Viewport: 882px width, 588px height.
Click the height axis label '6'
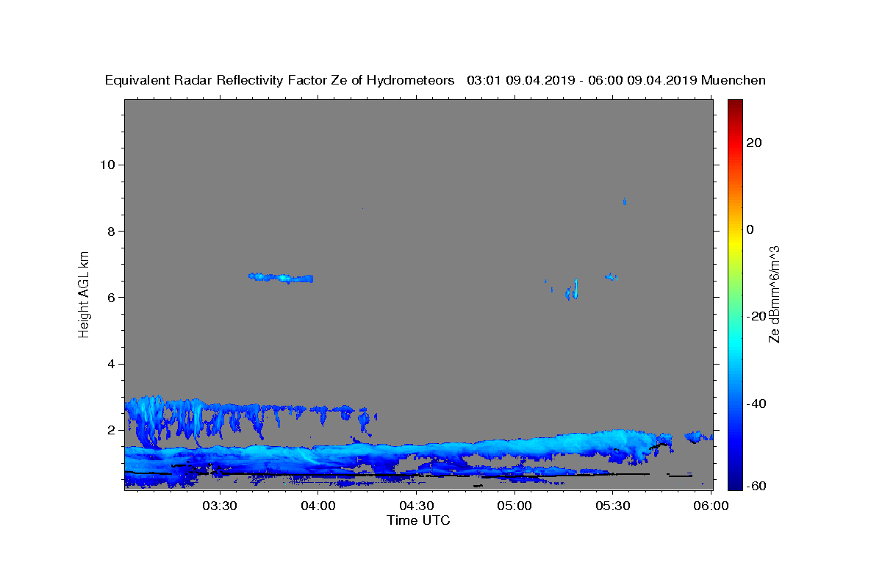click(x=111, y=298)
